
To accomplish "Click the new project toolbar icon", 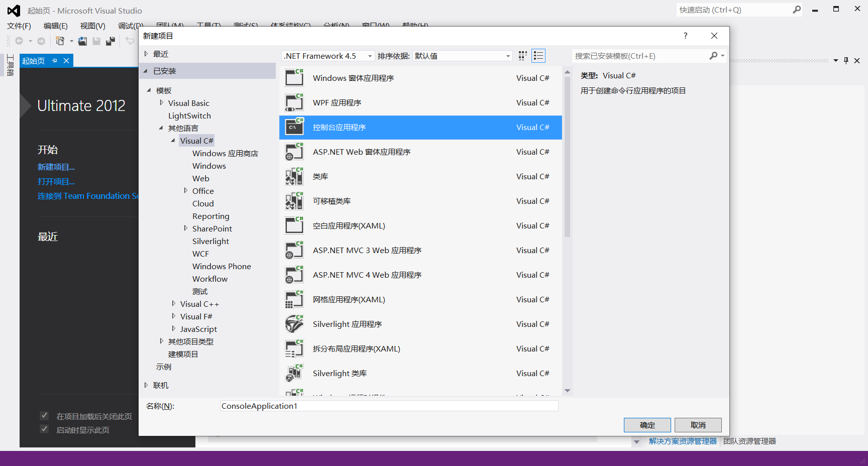I will (60, 41).
